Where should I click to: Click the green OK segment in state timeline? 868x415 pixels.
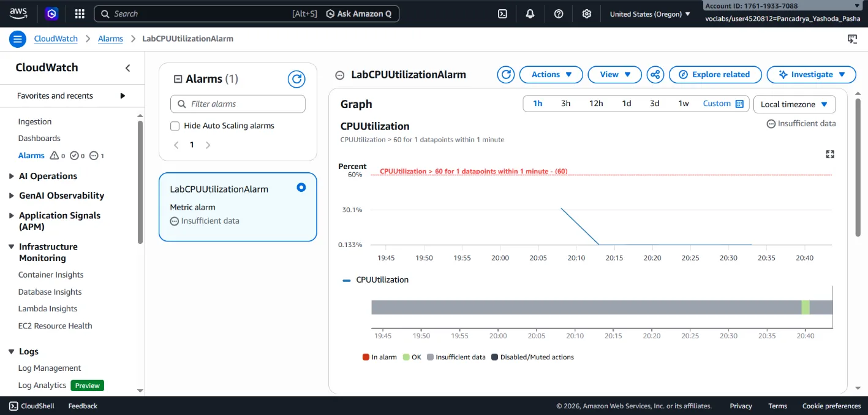tap(806, 307)
